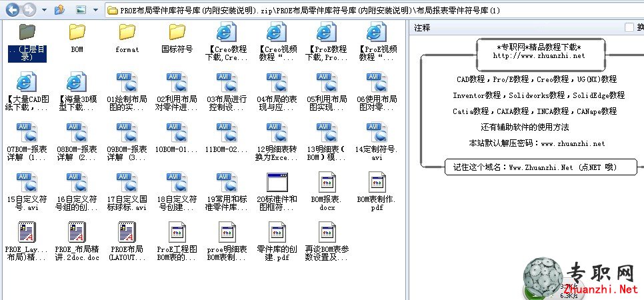Select the BOM folder

click(77, 39)
